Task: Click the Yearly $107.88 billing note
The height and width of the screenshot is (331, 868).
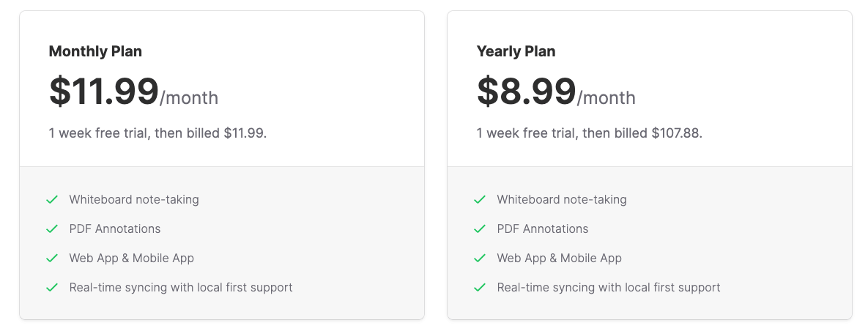Action: point(589,133)
